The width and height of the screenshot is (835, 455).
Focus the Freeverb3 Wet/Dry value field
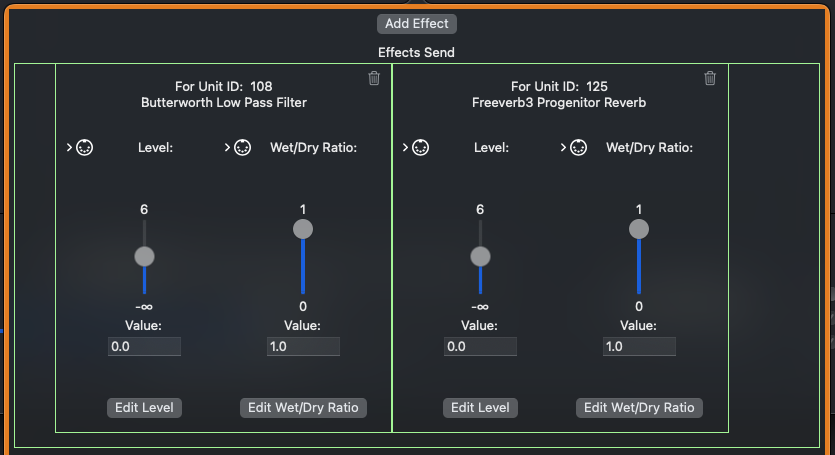tap(639, 346)
